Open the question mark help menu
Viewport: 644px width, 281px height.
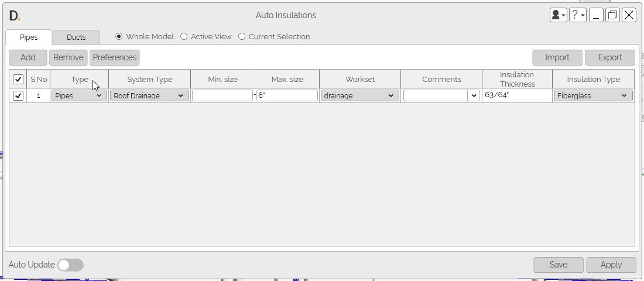[x=577, y=15]
